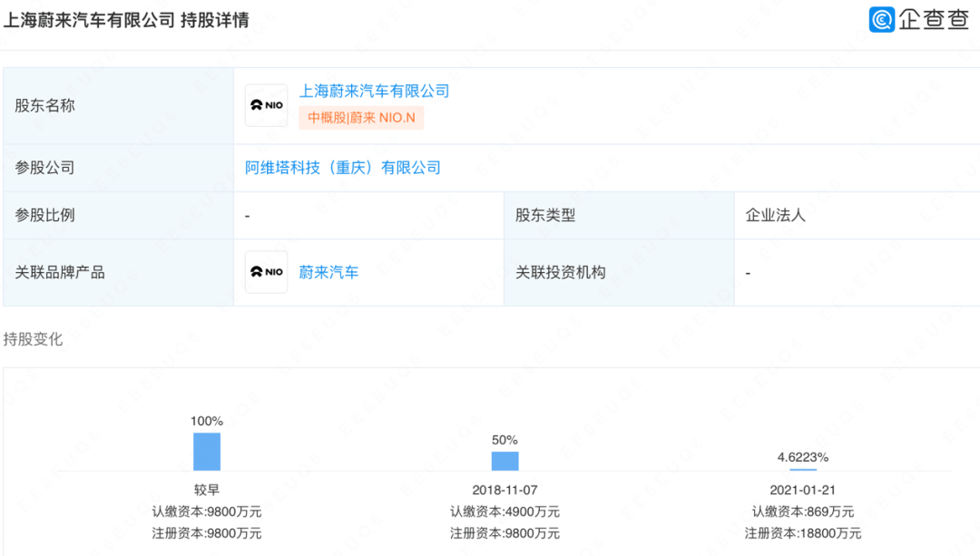The image size is (980, 556).
Task: Select the 4.6223% shareholding bar
Action: [x=803, y=468]
